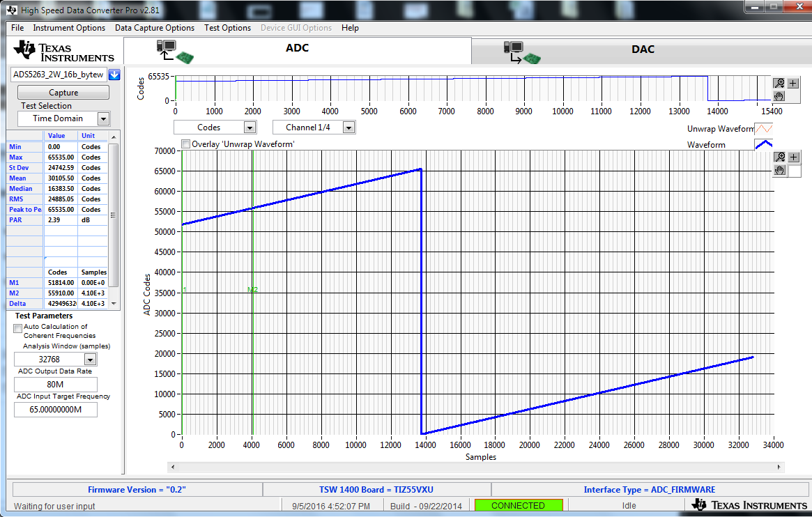
Task: Open the Help menu
Action: click(x=350, y=28)
